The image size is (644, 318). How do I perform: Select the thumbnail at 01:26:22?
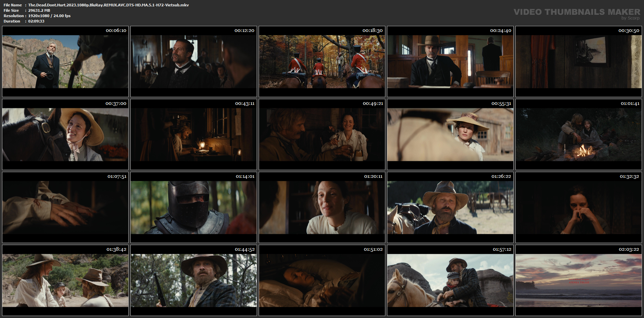(x=450, y=207)
